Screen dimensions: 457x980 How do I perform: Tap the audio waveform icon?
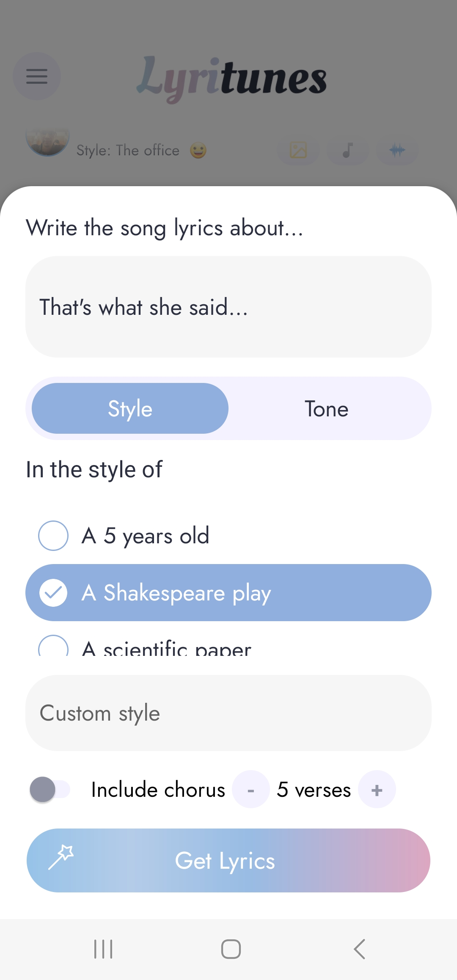397,150
